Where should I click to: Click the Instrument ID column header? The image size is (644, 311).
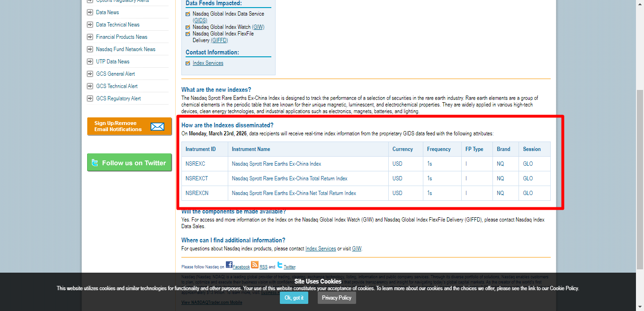(206, 149)
